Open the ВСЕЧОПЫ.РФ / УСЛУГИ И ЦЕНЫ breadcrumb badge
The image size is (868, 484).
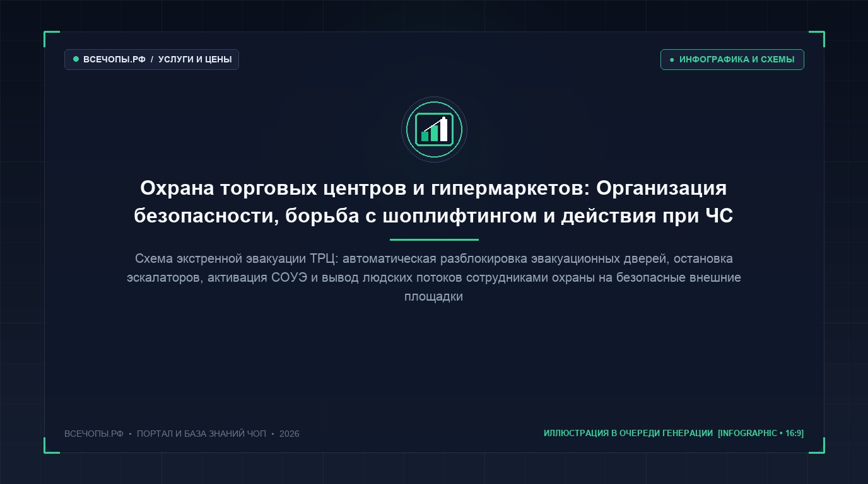click(151, 59)
